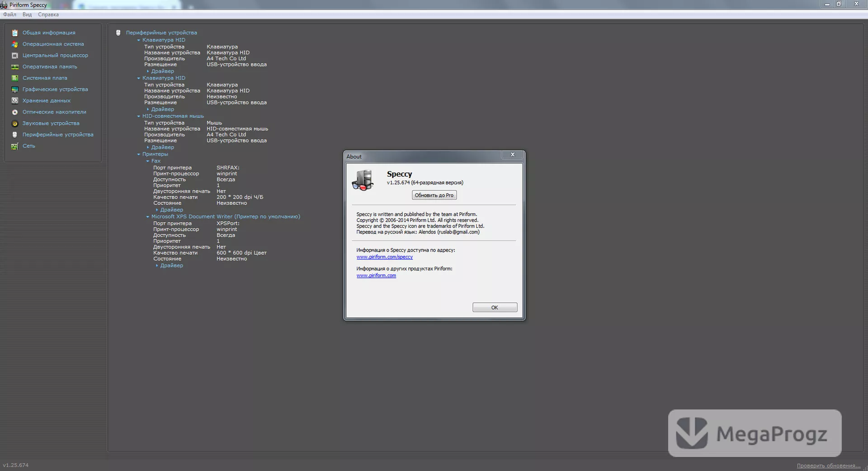The width and height of the screenshot is (868, 471).
Task: Click the HID-совместимая мышь device name value
Action: [237, 128]
